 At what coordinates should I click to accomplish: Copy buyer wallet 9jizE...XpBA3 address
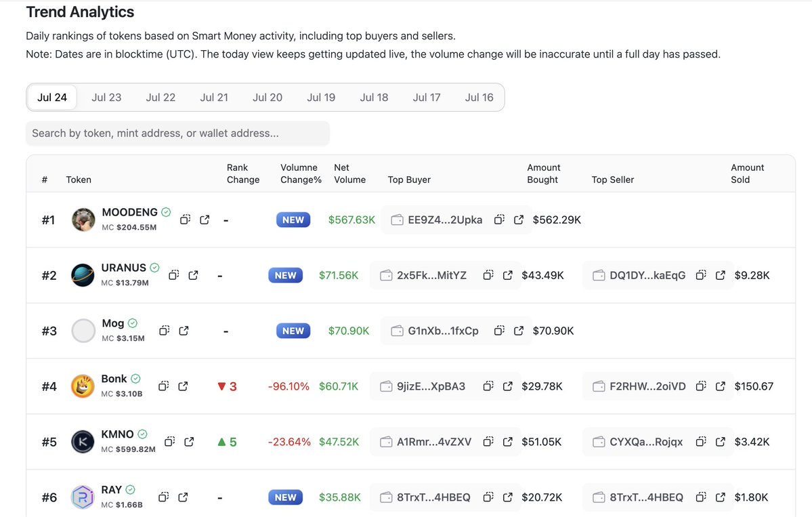[x=488, y=386]
